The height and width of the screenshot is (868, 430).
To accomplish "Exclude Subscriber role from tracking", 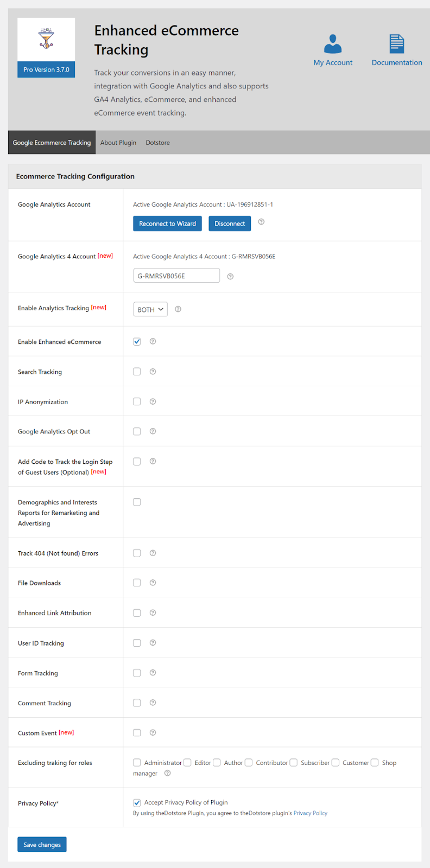I will [294, 762].
